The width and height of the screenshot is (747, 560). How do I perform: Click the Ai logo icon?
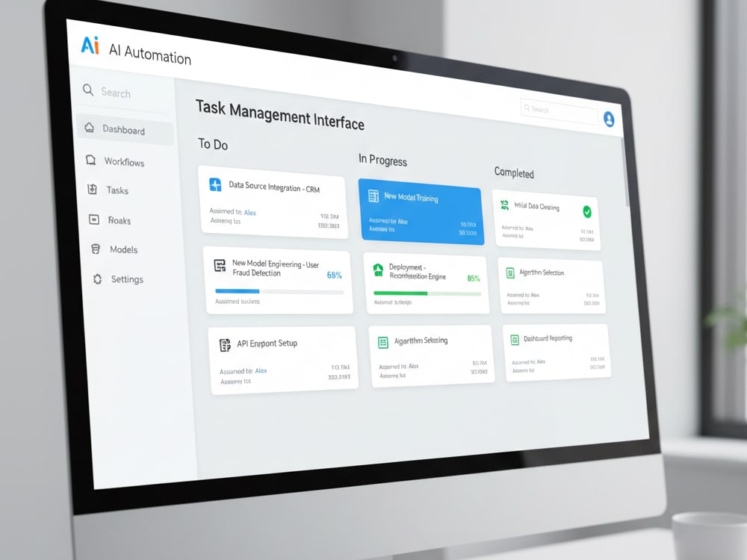pyautogui.click(x=90, y=46)
